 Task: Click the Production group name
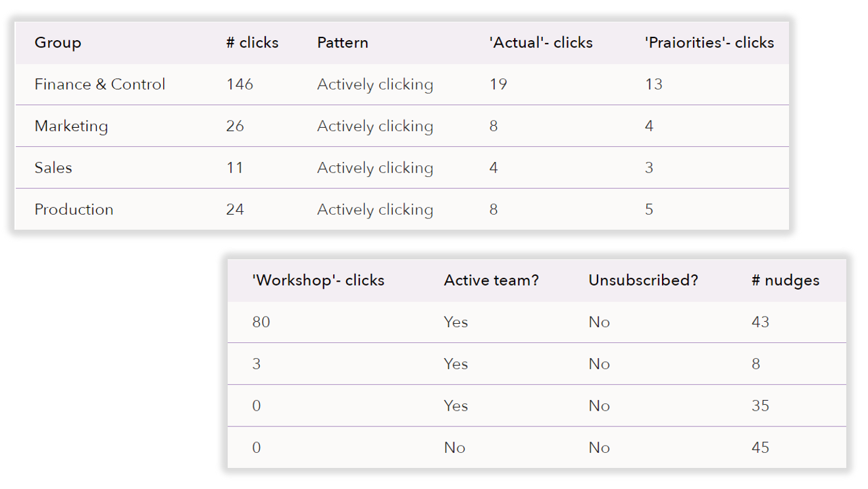click(74, 209)
